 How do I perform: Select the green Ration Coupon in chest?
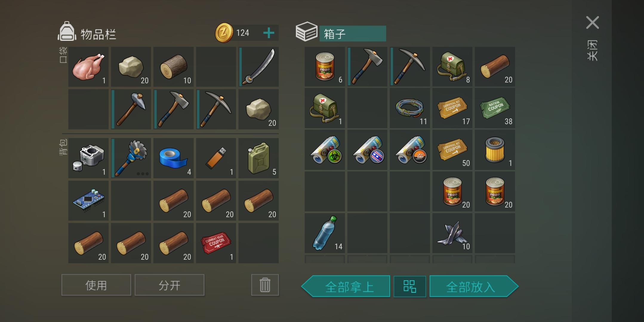[495, 108]
